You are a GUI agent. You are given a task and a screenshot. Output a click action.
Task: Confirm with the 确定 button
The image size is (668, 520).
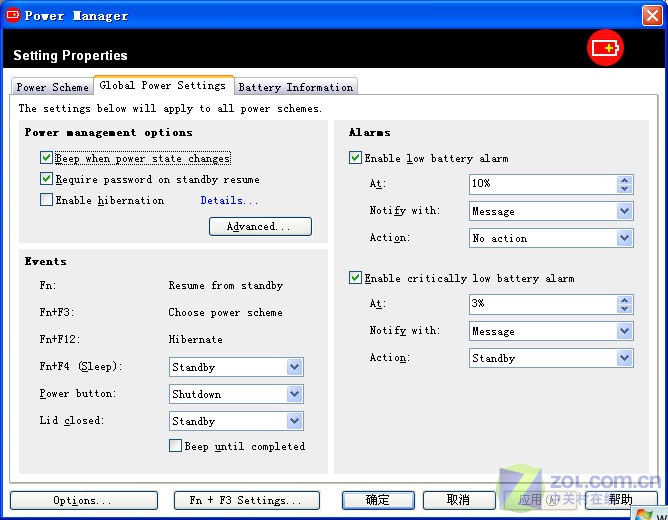point(378,500)
